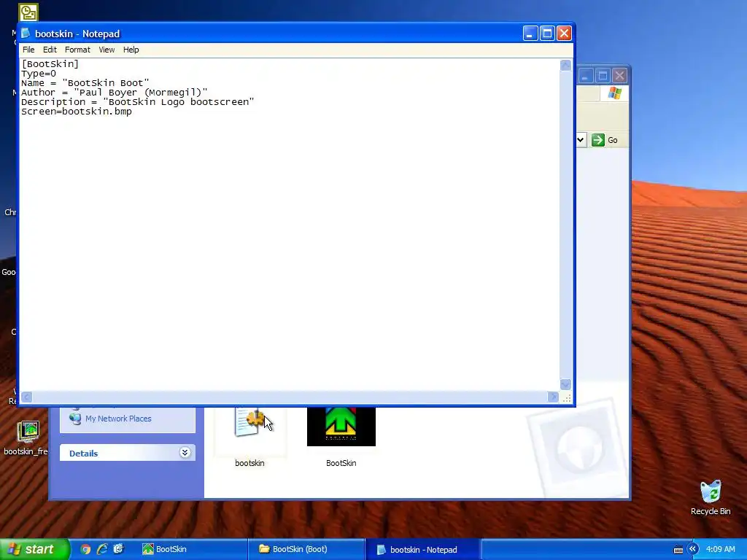The image size is (747, 560).
Task: Select the BootSkin bitmap thumbnail
Action: 341,426
